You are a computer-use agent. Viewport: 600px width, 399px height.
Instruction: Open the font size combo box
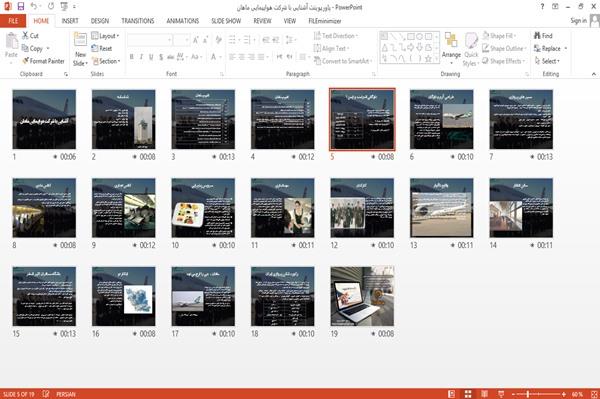pos(181,40)
